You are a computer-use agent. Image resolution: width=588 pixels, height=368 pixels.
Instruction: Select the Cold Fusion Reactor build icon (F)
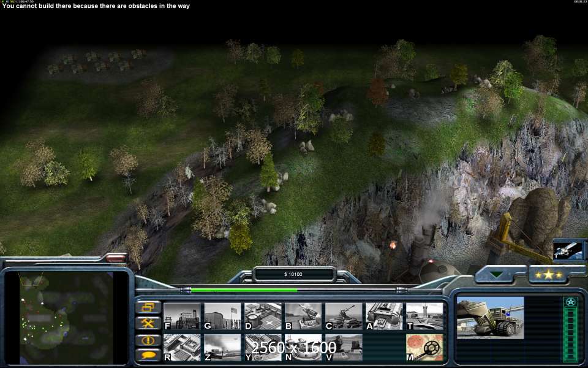(x=182, y=316)
